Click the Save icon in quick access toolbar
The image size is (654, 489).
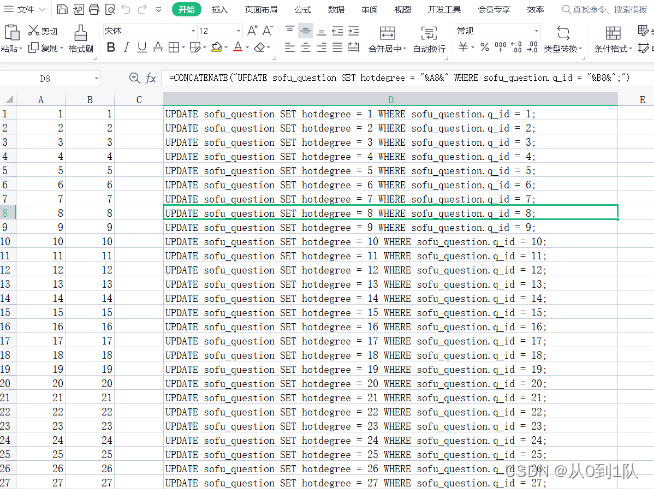62,9
